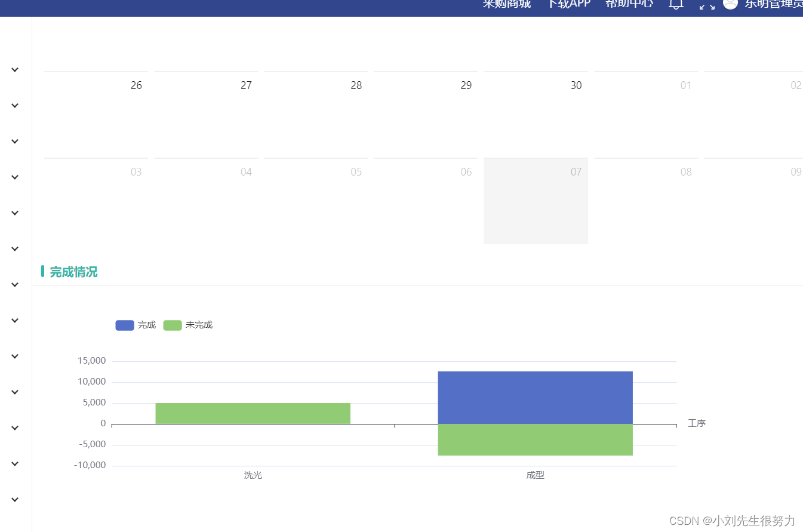
Task: Select greyed calendar day 08
Action: coord(645,201)
